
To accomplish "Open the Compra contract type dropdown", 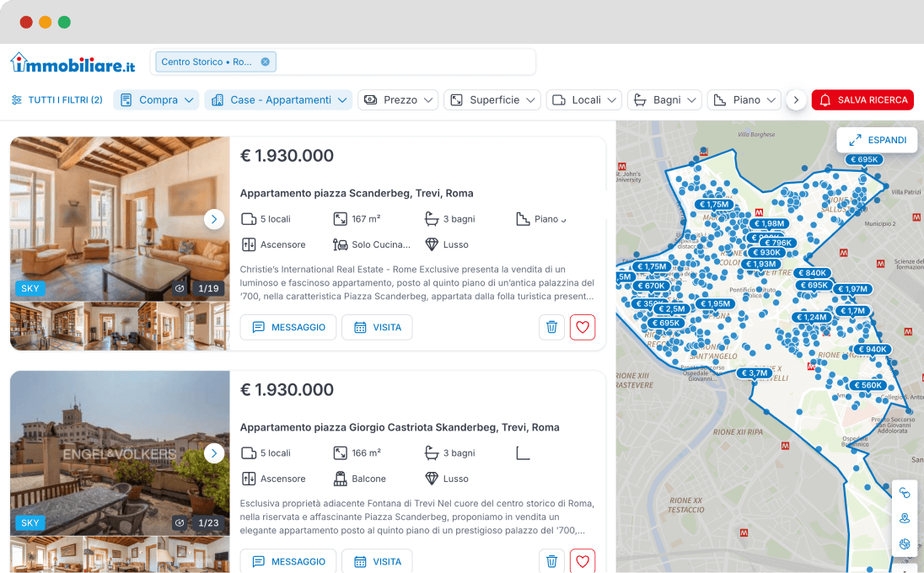I will click(156, 99).
